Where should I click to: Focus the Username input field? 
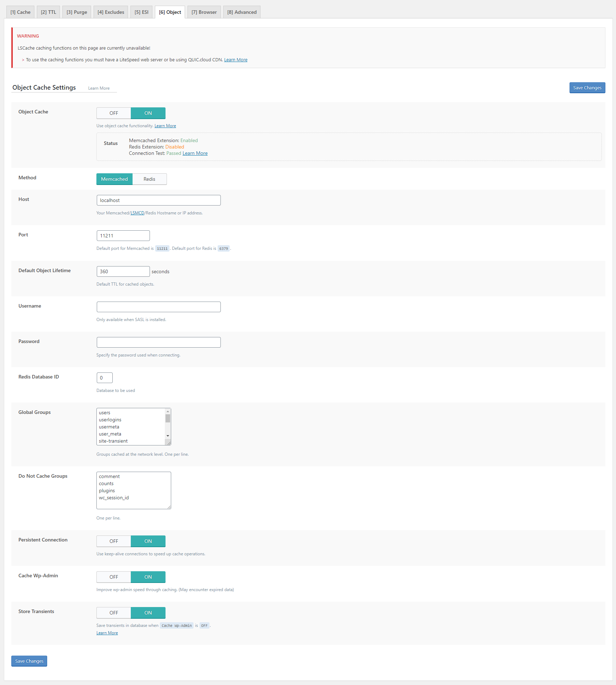159,307
